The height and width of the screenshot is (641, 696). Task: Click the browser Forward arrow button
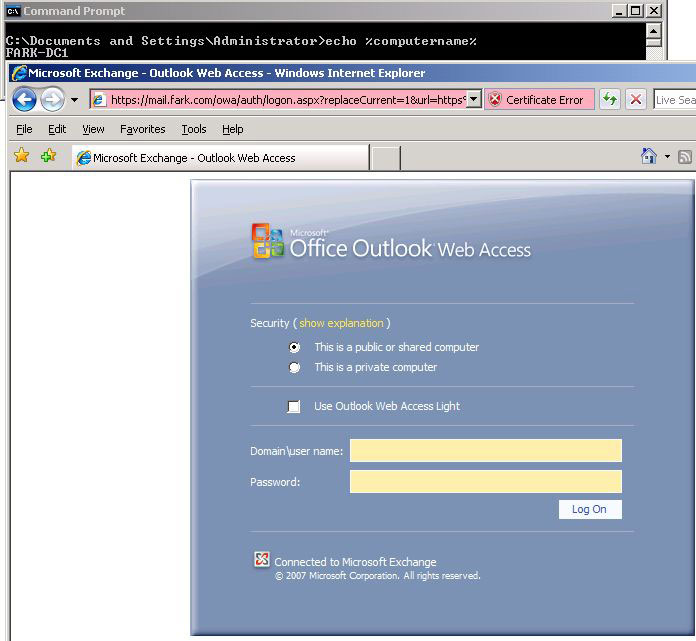pyautogui.click(x=52, y=99)
